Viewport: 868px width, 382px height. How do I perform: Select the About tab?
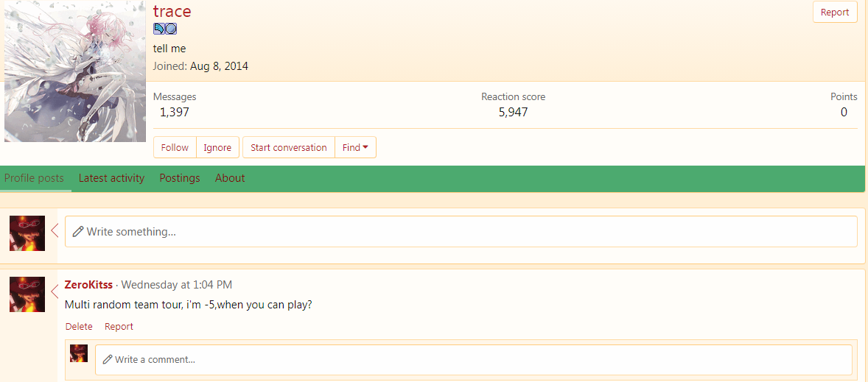pyautogui.click(x=230, y=178)
